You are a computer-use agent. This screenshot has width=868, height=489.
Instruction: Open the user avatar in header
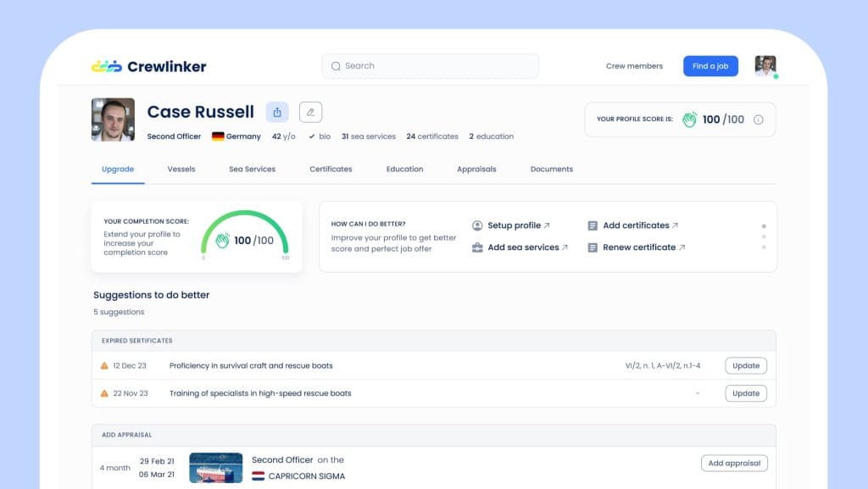tap(765, 66)
